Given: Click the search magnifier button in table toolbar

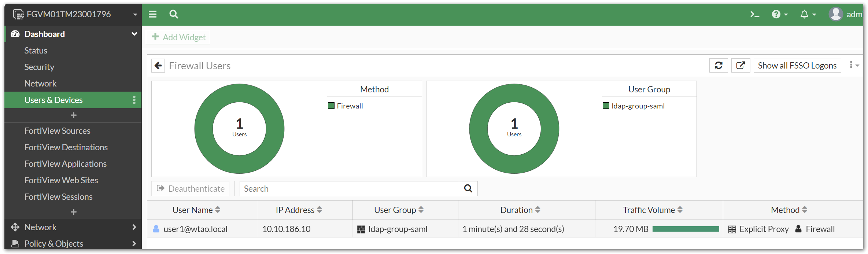Looking at the screenshot, I should 468,188.
